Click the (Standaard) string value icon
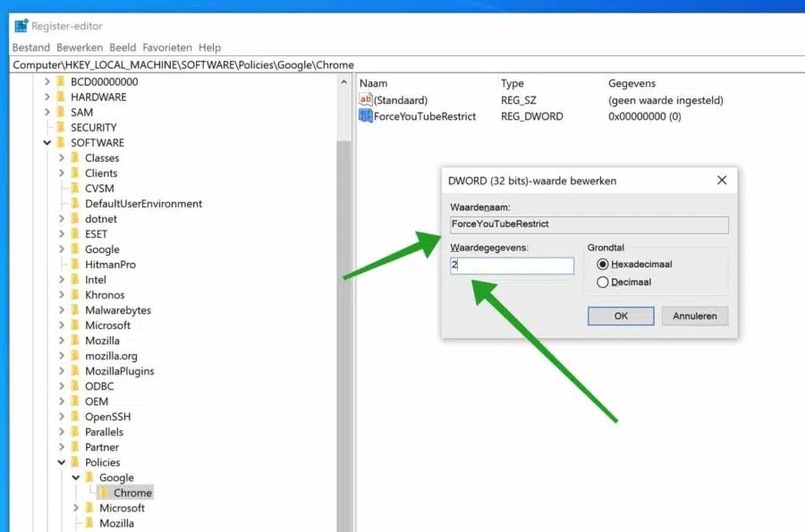 coord(366,99)
